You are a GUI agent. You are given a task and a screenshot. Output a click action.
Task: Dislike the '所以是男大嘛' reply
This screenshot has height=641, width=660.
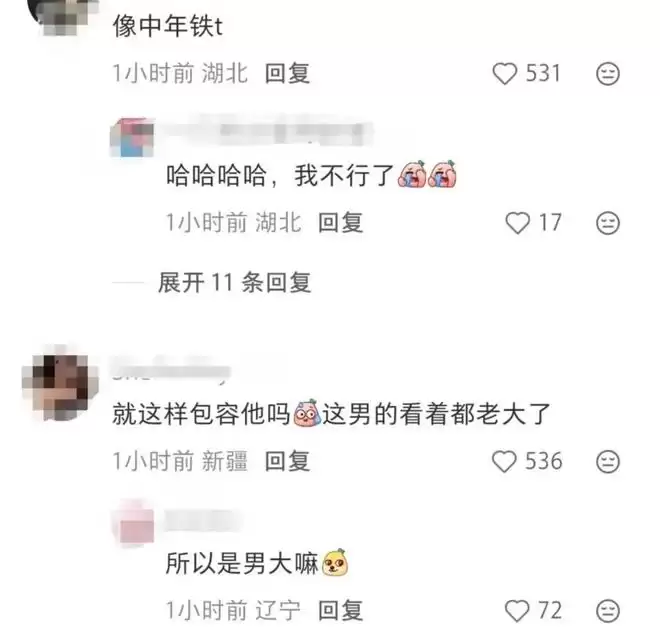608,611
